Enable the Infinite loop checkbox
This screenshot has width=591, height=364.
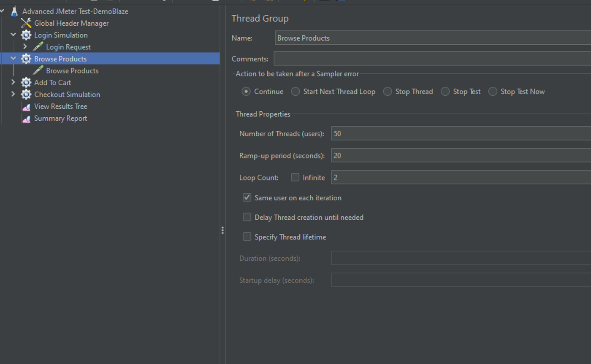click(x=295, y=178)
